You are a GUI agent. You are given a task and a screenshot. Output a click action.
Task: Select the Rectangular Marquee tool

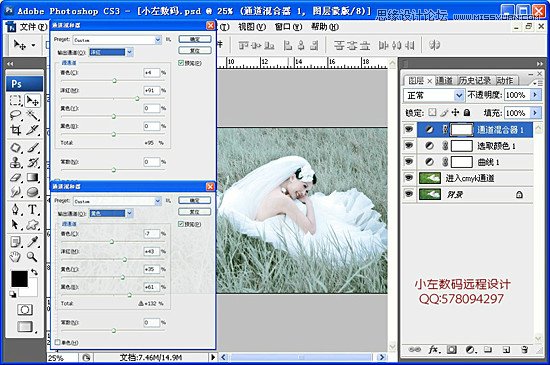pyautogui.click(x=15, y=101)
